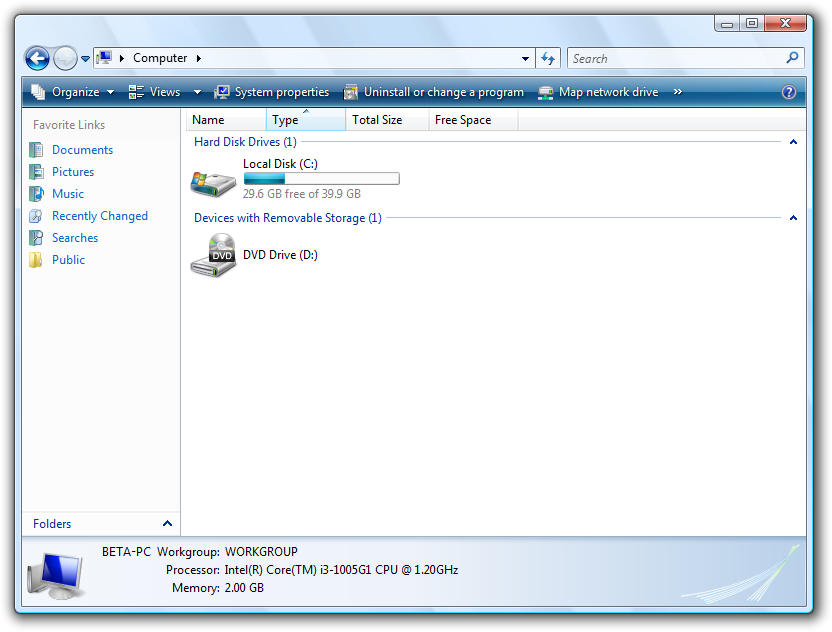832x632 pixels.
Task: Sort by the Total Size column header
Action: click(377, 120)
